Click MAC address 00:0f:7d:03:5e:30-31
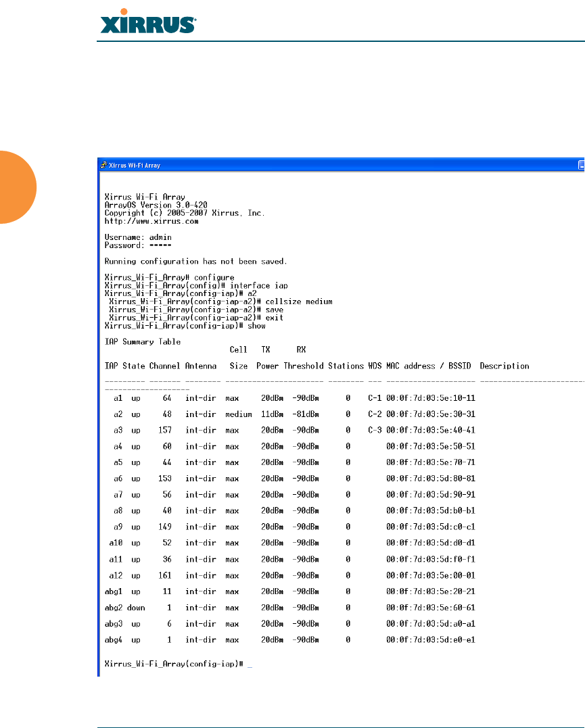Viewport: 585px width, 728px height. click(431, 414)
